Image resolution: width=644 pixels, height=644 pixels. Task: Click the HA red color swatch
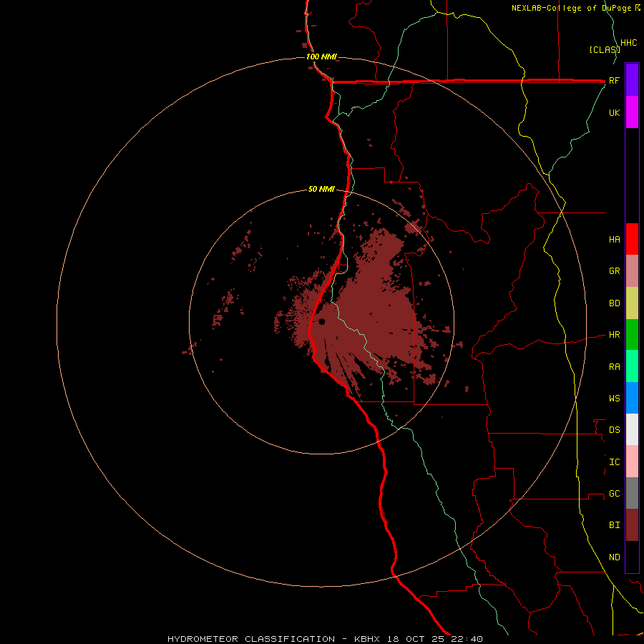tap(632, 239)
